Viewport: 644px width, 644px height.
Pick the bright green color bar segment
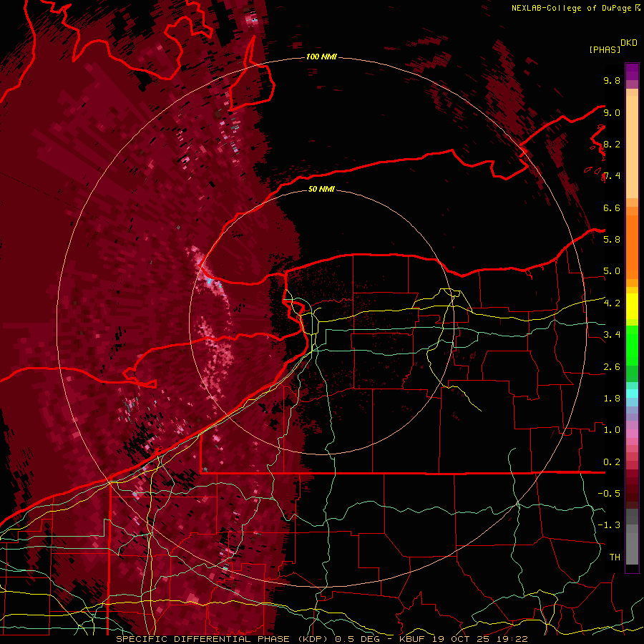(632, 345)
